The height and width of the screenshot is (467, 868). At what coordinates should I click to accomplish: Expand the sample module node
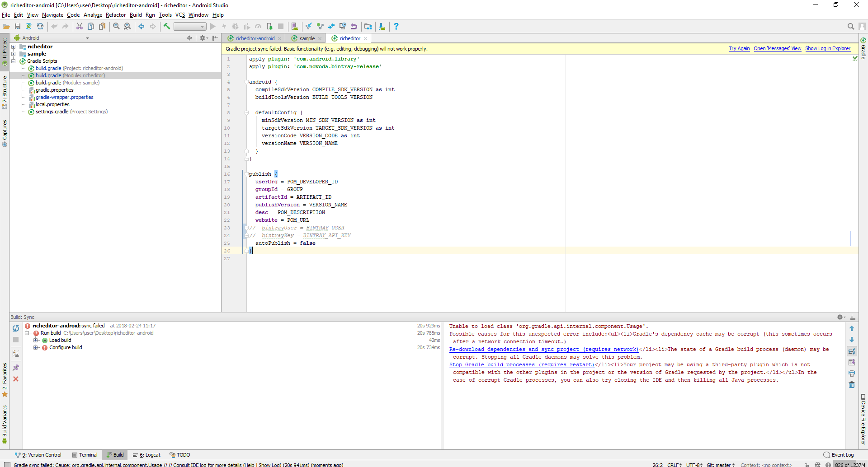point(14,54)
